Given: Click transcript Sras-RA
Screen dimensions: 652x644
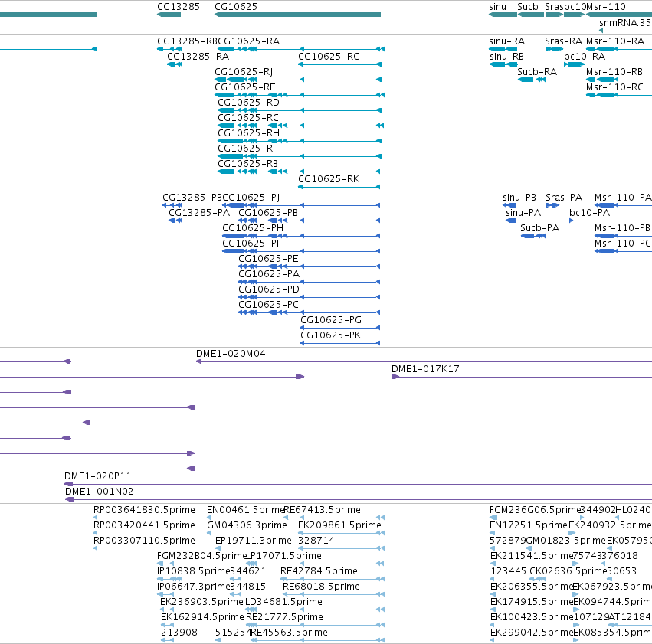Looking at the screenshot, I should (563, 41).
